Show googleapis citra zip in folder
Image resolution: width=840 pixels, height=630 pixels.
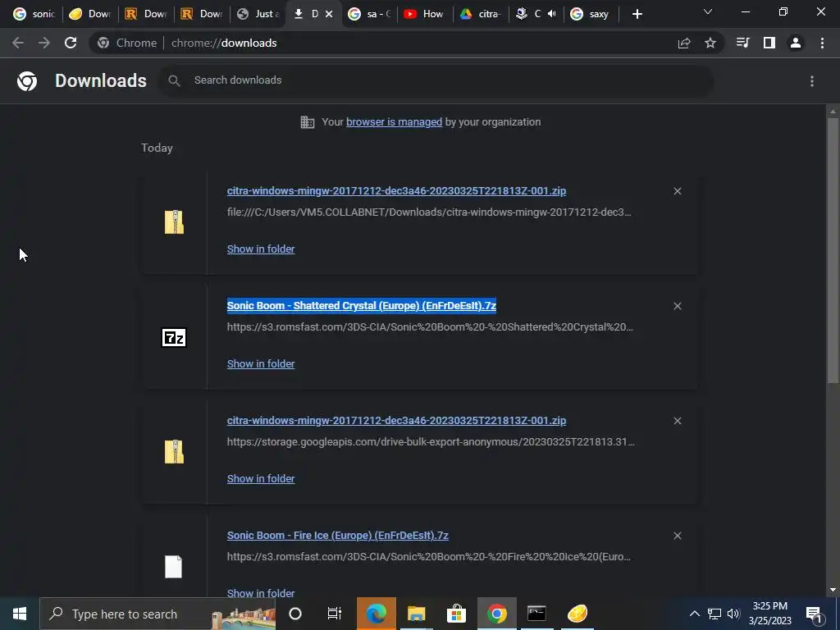click(x=261, y=479)
